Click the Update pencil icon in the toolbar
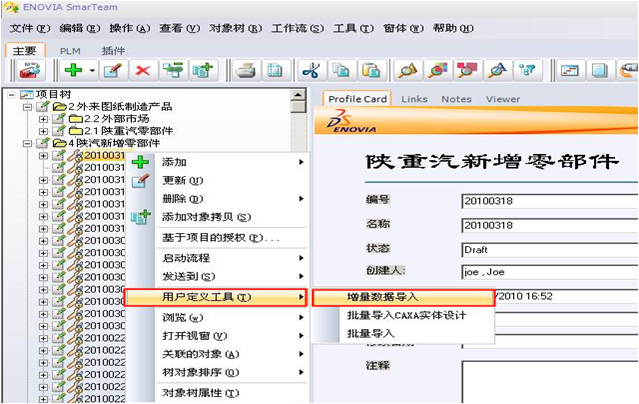 113,71
